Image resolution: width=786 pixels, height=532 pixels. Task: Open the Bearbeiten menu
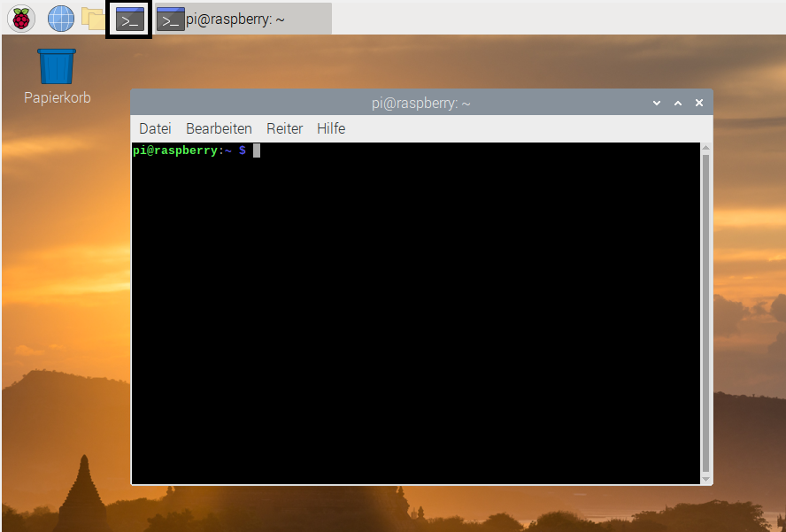tap(219, 128)
